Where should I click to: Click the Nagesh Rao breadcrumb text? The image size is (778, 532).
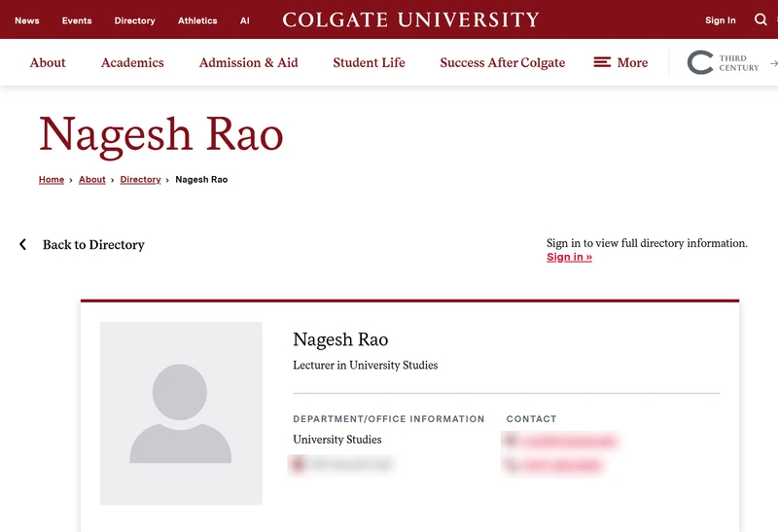click(x=201, y=180)
